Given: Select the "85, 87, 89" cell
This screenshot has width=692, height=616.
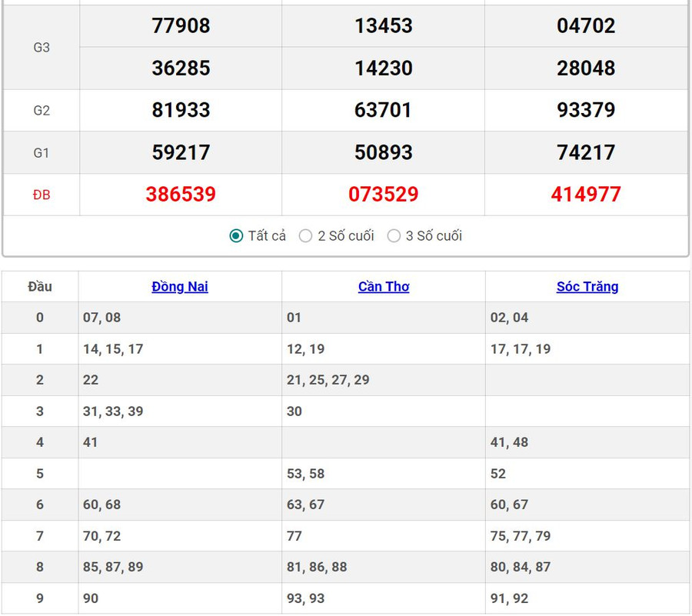Looking at the screenshot, I should point(113,567).
